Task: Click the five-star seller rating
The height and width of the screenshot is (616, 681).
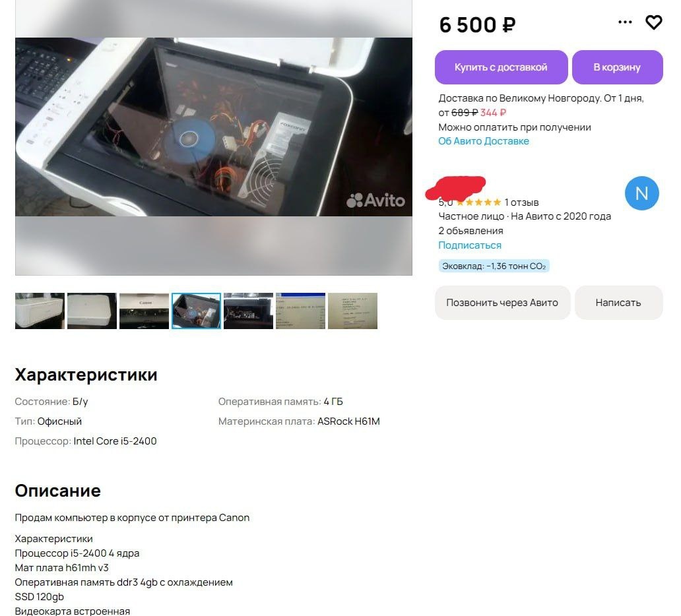Action: (478, 202)
